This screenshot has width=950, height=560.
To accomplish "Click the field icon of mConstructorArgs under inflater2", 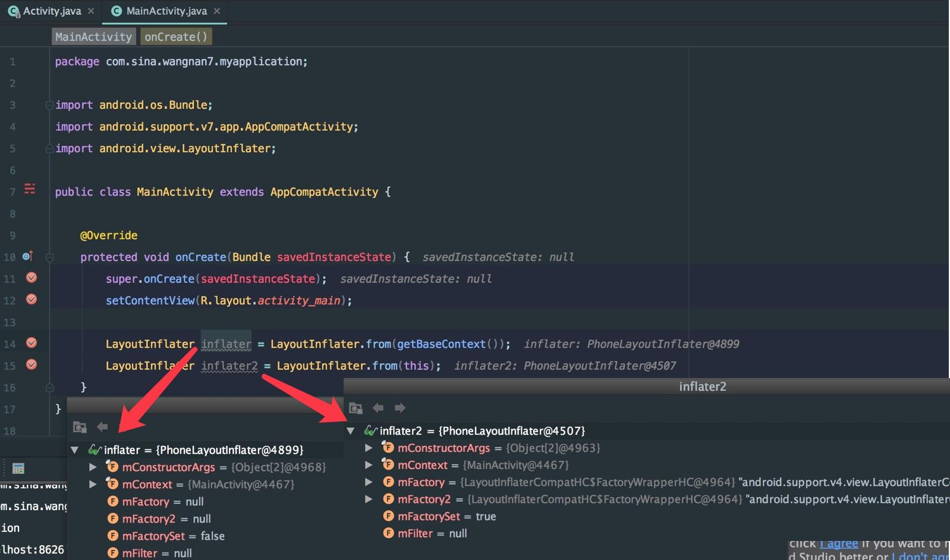I will pyautogui.click(x=388, y=448).
